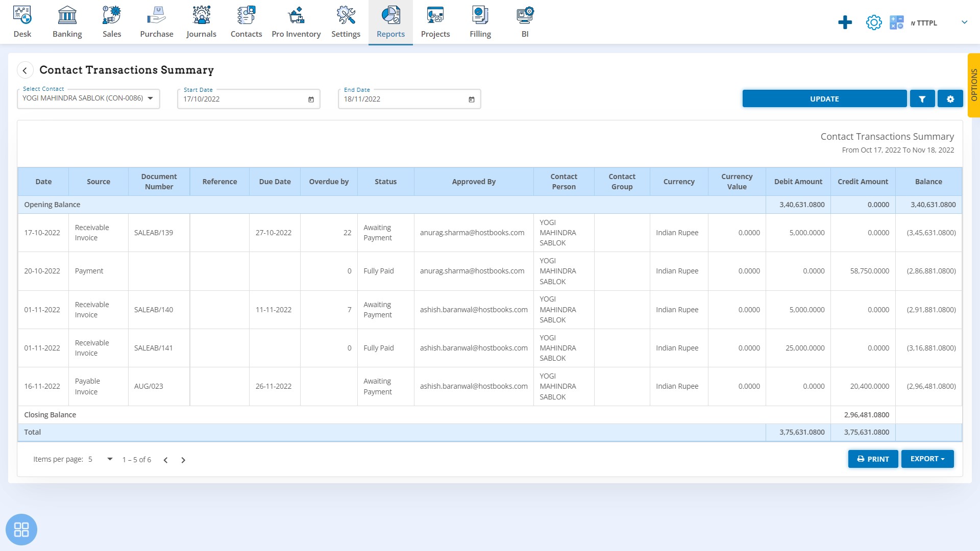Open the filter funnel button
Viewport: 980px width, 551px height.
pyautogui.click(x=922, y=99)
